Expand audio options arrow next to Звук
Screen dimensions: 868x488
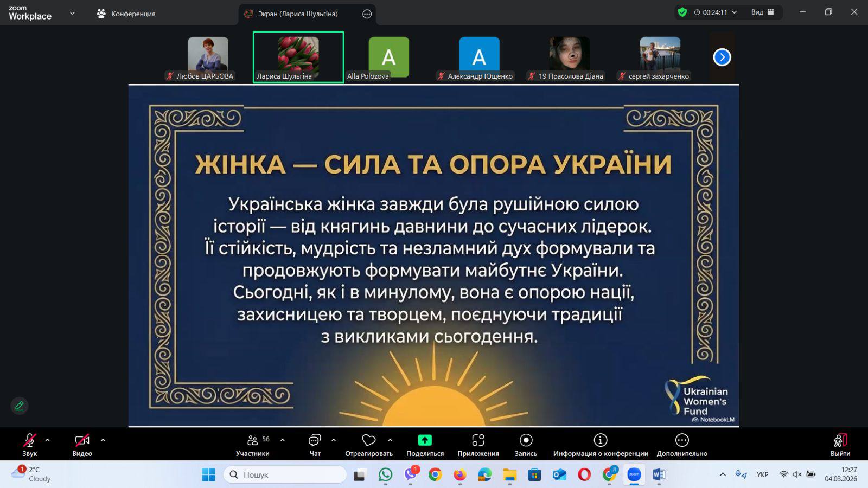click(48, 440)
